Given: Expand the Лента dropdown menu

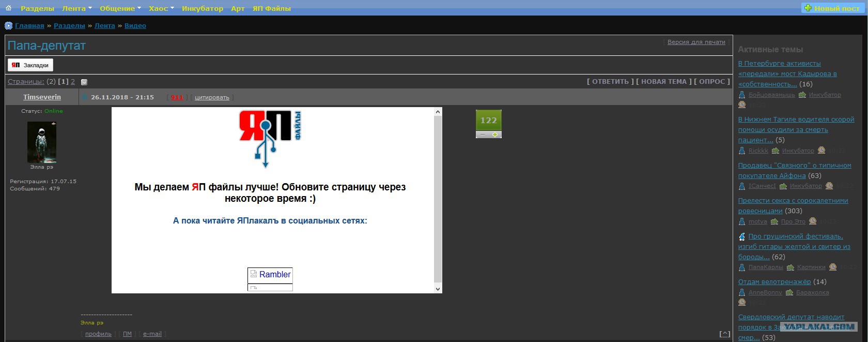Looking at the screenshot, I should [x=77, y=8].
